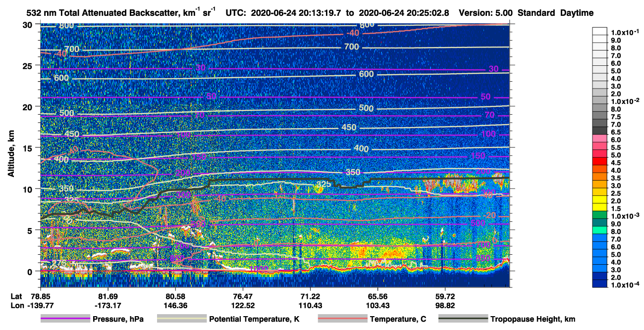Click the colorbar label '1.0x10-1'
The width and height of the screenshot is (644, 330).
[x=625, y=32]
